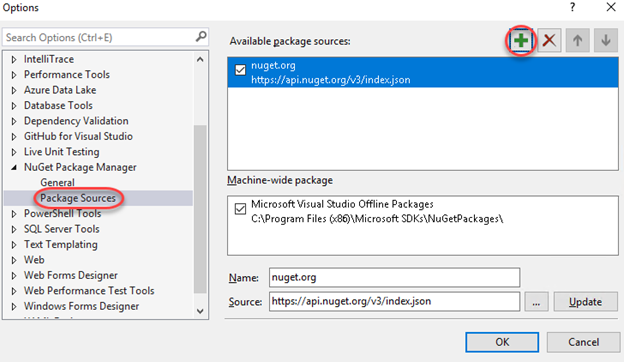The image size is (624, 362).
Task: Add a new package source with the green plus
Action: (521, 40)
